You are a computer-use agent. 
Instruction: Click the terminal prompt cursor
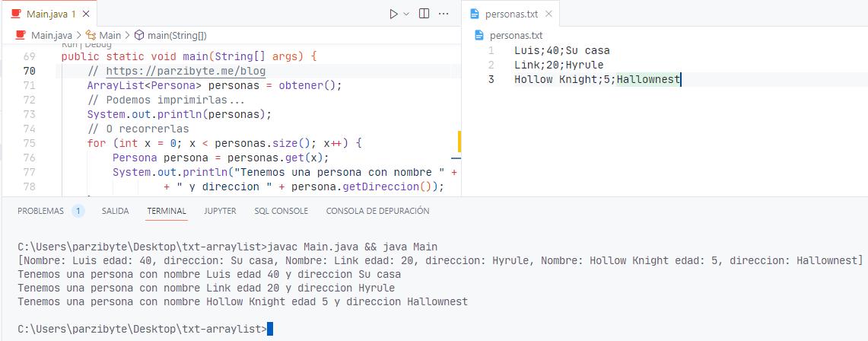pos(269,329)
